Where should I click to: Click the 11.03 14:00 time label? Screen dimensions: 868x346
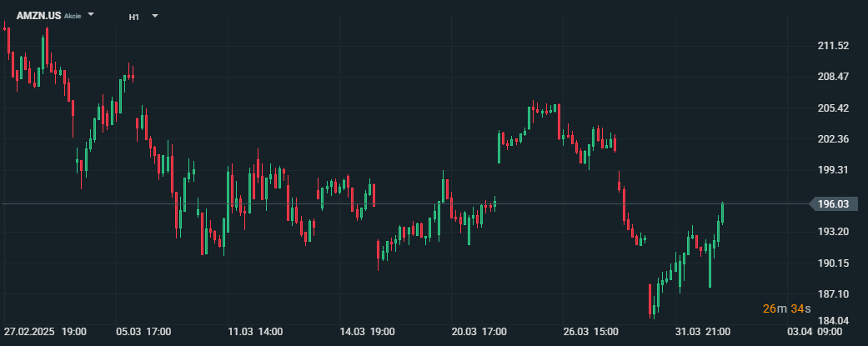pos(255,332)
